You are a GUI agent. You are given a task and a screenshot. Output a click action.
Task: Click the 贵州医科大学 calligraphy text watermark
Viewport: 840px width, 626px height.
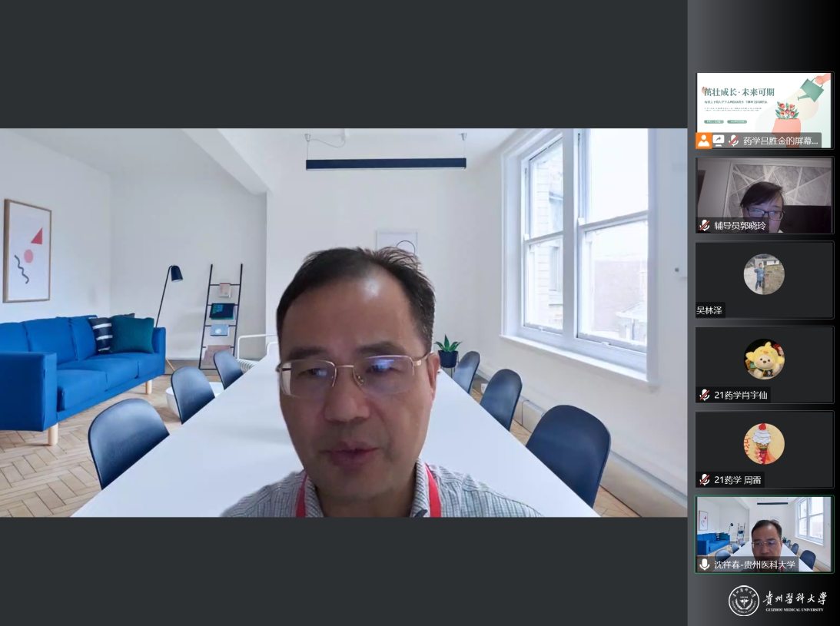coord(795,598)
